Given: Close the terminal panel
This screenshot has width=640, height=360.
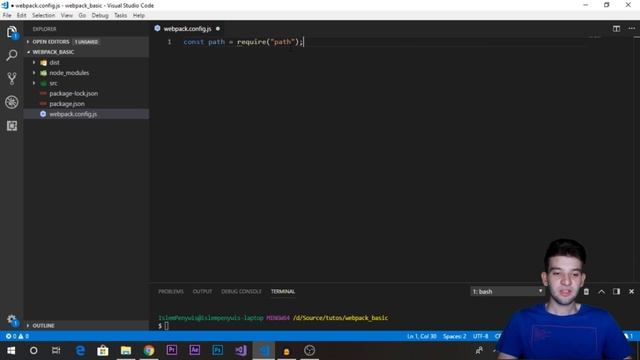Looking at the screenshot, I should [631, 291].
